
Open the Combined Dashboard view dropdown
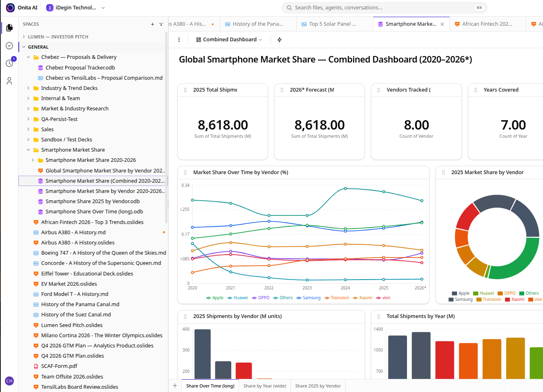[229, 40]
